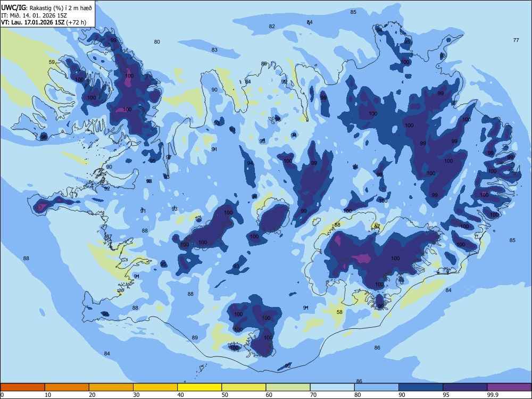The height and width of the screenshot is (399, 532).
Task: Click the '57' humidity value on the map
Action: click(377, 227)
